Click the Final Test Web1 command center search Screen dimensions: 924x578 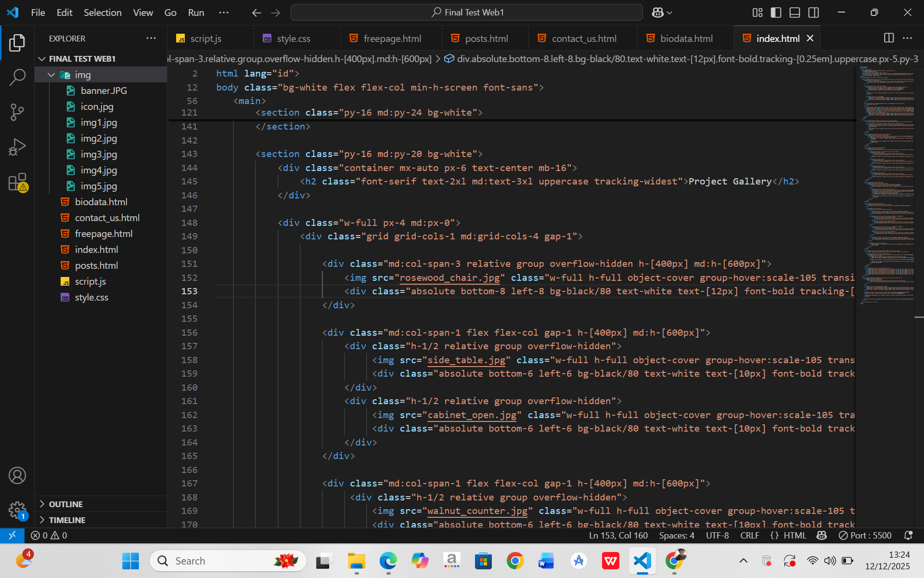pyautogui.click(x=466, y=13)
